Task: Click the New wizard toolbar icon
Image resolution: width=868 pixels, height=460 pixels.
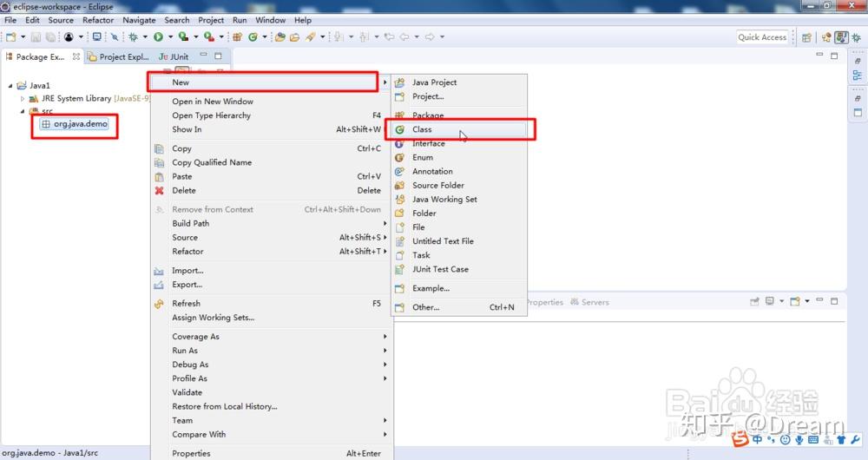Action: coord(10,37)
